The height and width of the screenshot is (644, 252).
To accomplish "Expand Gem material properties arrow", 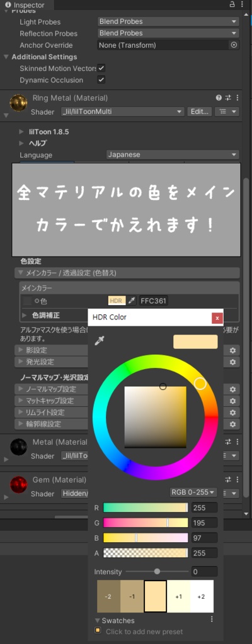I will pos(6,497).
